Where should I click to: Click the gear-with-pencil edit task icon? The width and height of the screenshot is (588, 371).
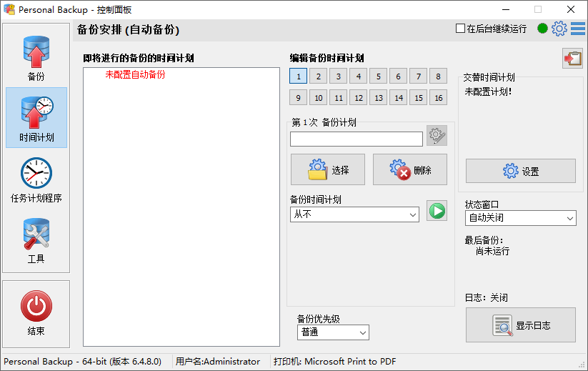click(x=437, y=135)
